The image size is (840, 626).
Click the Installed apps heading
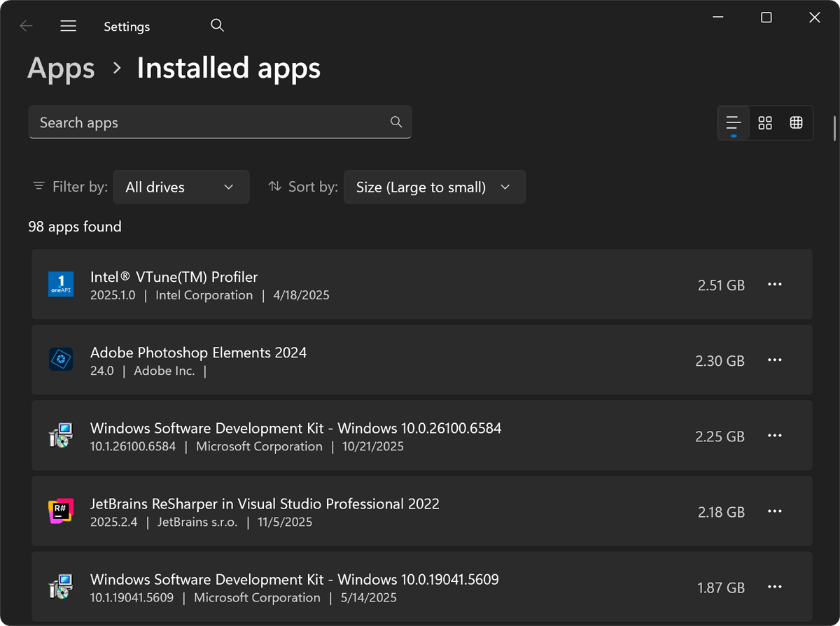(229, 69)
